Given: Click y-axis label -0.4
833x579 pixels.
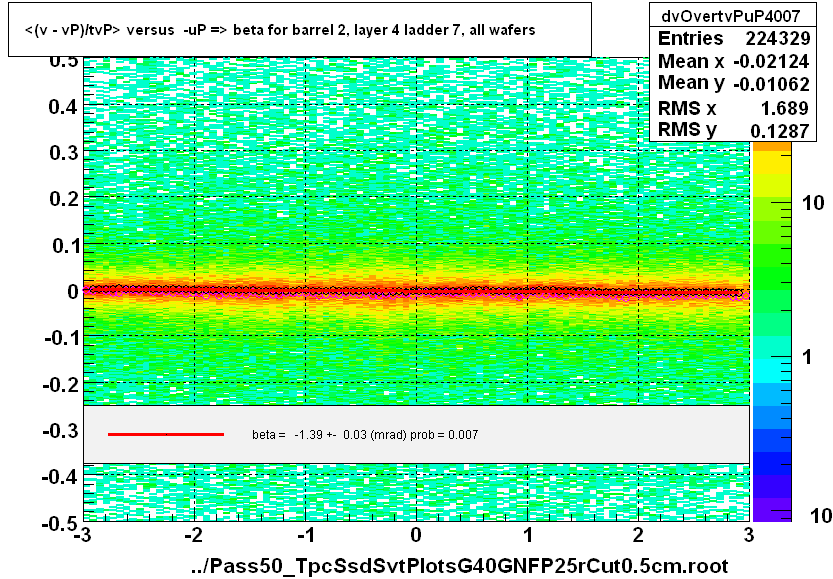Looking at the screenshot, I should click(61, 476).
